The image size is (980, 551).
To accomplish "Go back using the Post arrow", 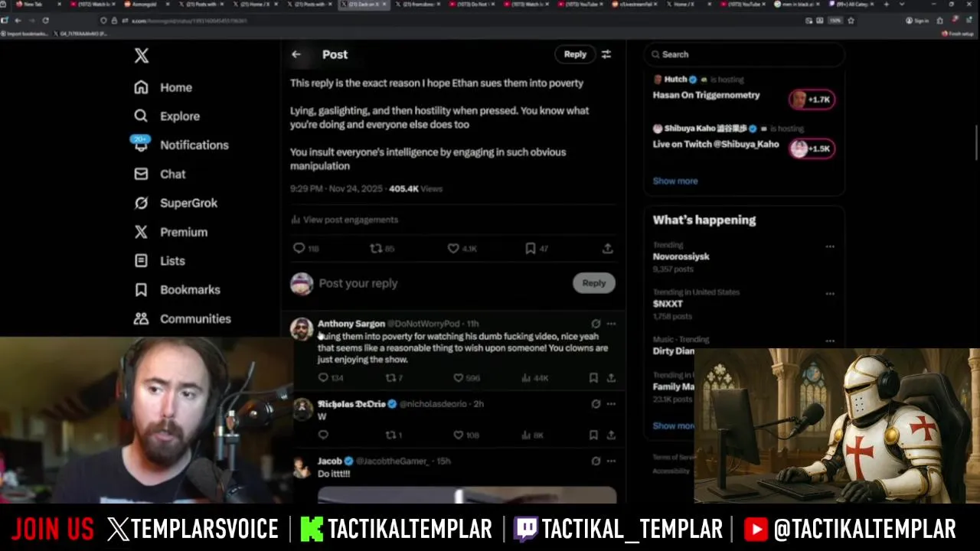I will [x=296, y=54].
